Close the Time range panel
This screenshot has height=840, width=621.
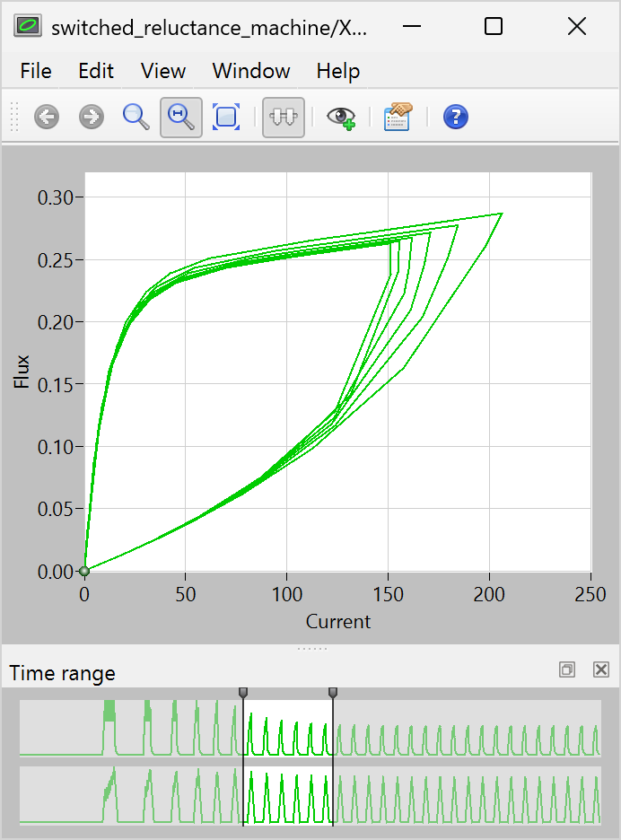tap(601, 669)
